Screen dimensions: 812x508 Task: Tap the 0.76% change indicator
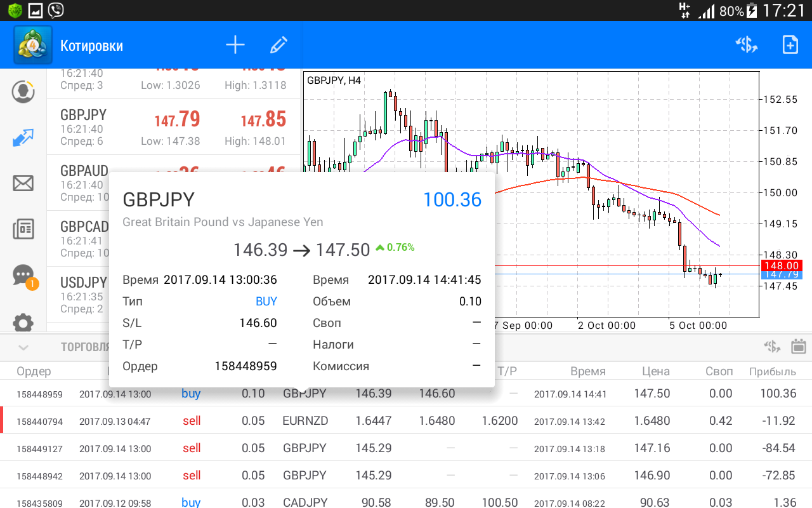(395, 247)
